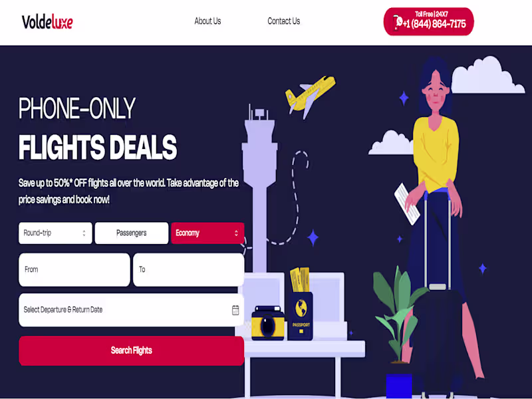Click the Economy dropdown arrow icon

[x=236, y=233]
